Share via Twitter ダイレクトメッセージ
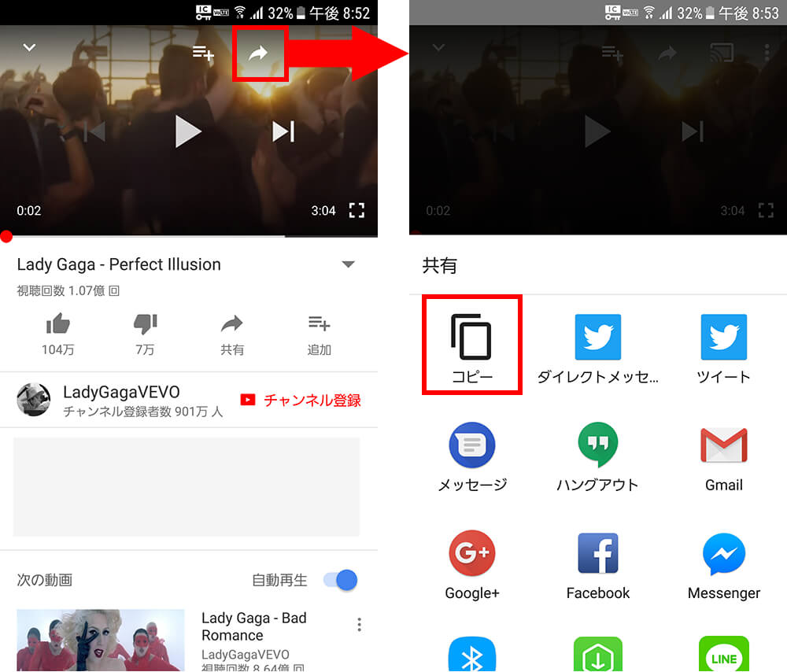787x672 pixels. click(598, 349)
